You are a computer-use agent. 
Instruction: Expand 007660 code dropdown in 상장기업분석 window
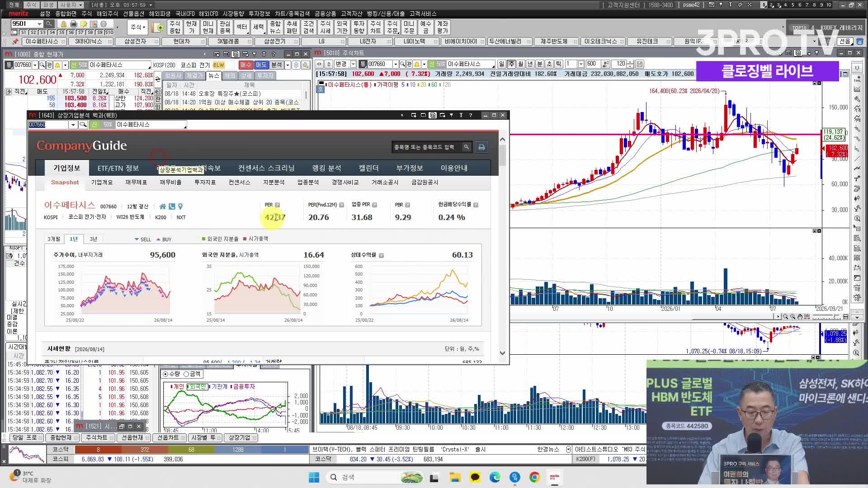click(x=73, y=125)
